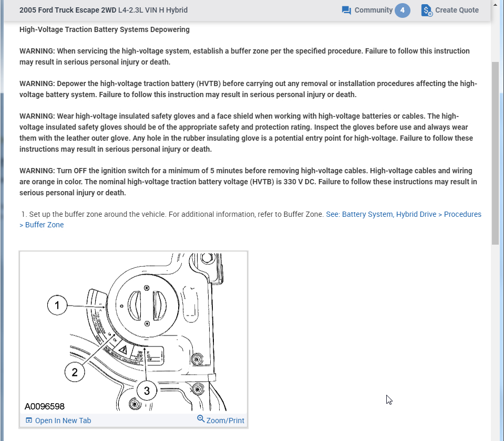
Task: Click the scrollbar up arrow
Action: (x=495, y=5)
